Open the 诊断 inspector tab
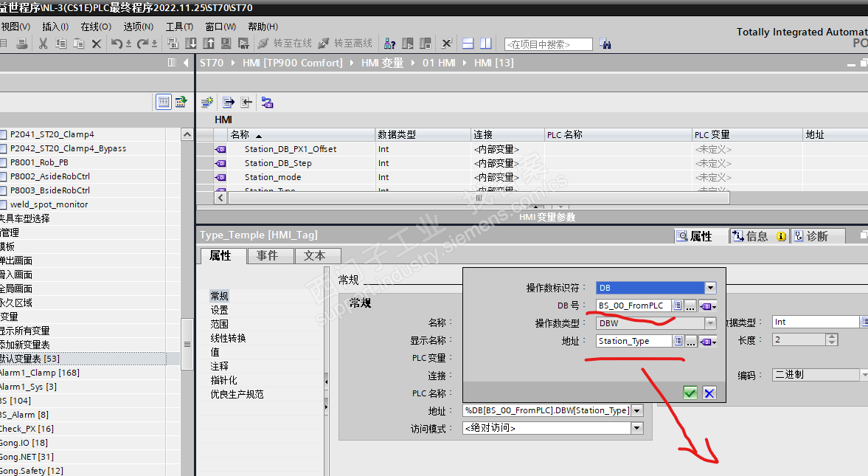Viewport: 868px width, 476px height. click(817, 236)
